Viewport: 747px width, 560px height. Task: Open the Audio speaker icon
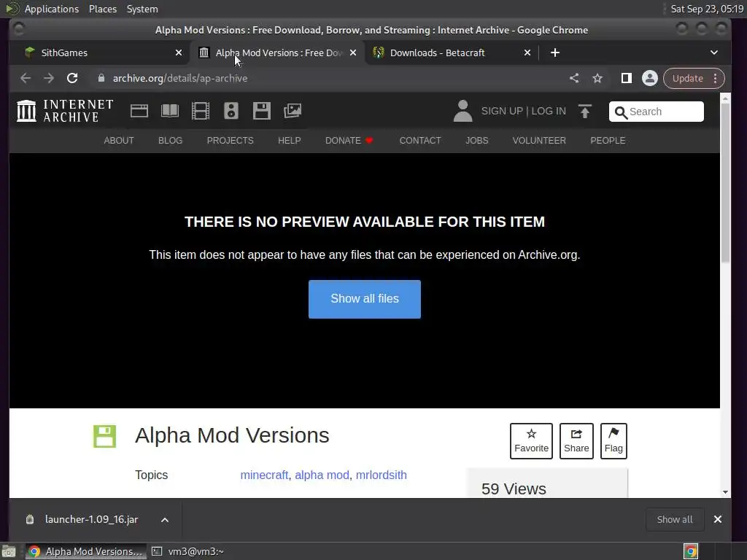tap(231, 111)
